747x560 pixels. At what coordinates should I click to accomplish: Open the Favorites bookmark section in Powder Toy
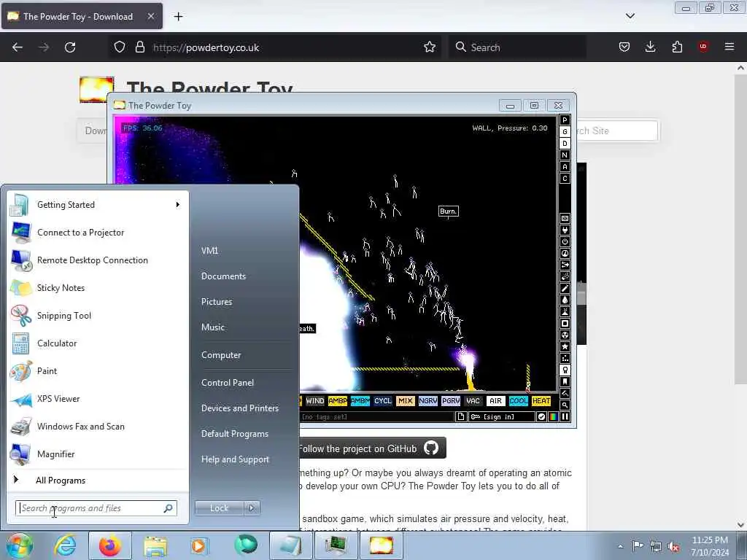[x=565, y=382]
